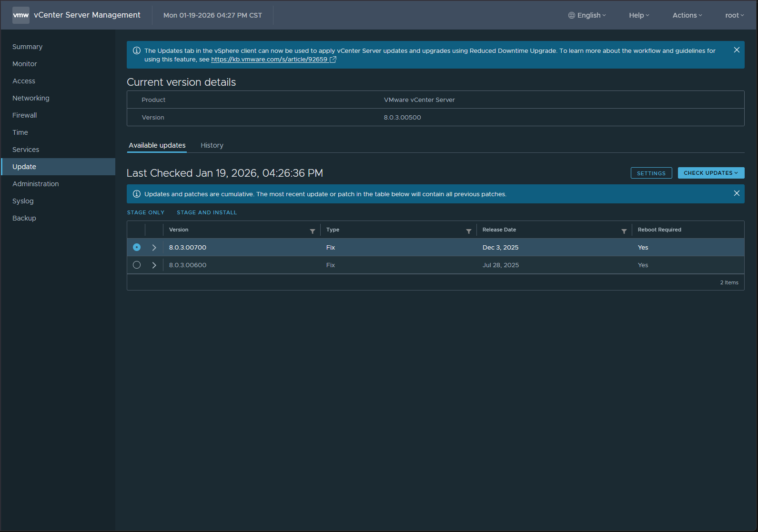Filter the Release Date column
Viewport: 758px width, 532px height.
(624, 231)
